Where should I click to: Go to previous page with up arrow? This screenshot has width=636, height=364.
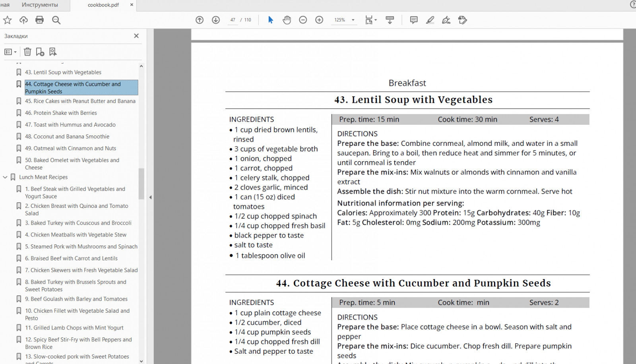click(200, 20)
